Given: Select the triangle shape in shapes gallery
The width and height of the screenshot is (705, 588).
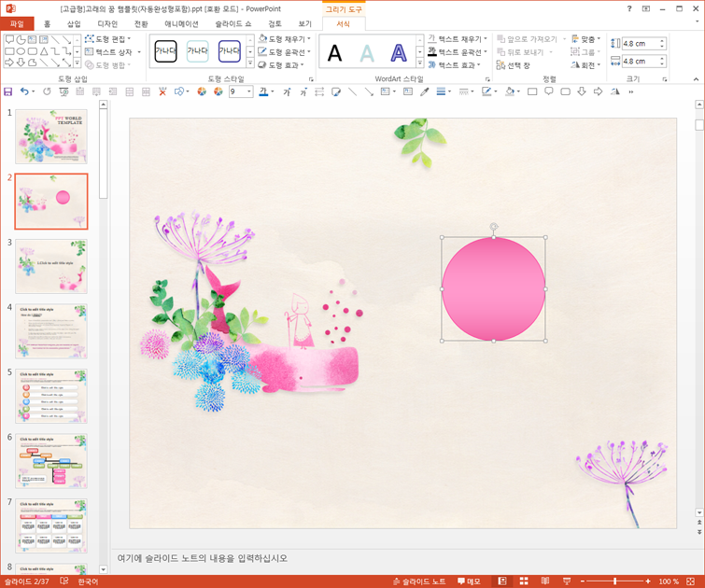Looking at the screenshot, I should (44, 51).
